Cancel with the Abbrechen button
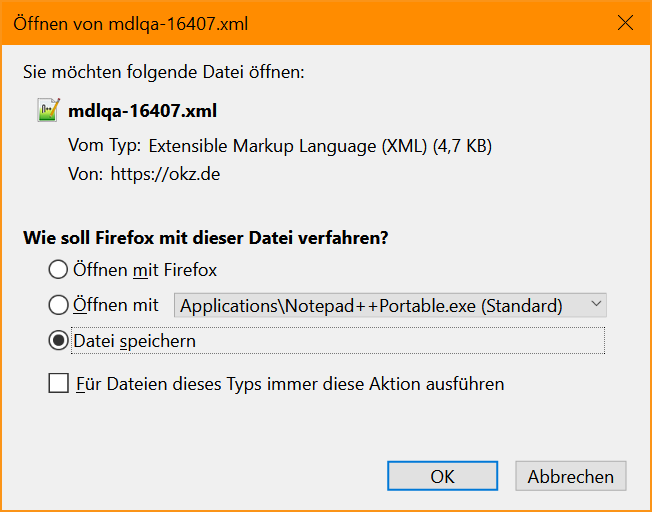Viewport: 652px width, 512px height. pyautogui.click(x=570, y=476)
